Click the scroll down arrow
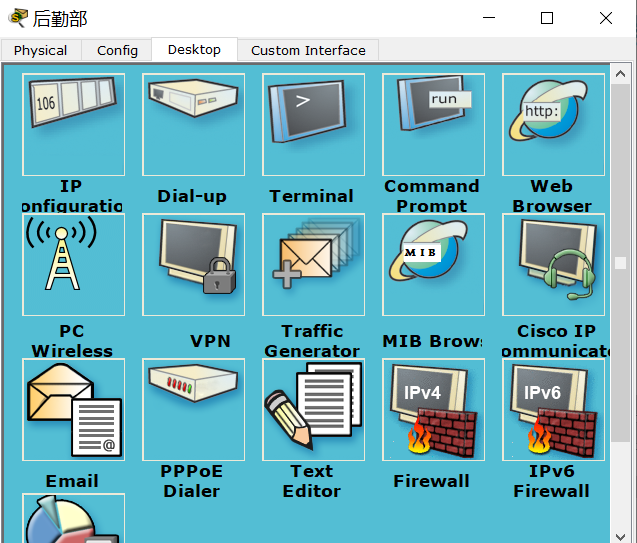 [620, 537]
